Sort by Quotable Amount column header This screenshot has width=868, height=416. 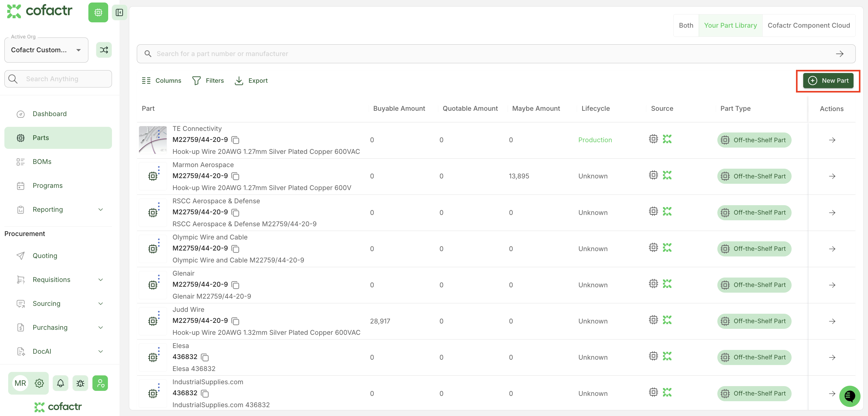(470, 109)
